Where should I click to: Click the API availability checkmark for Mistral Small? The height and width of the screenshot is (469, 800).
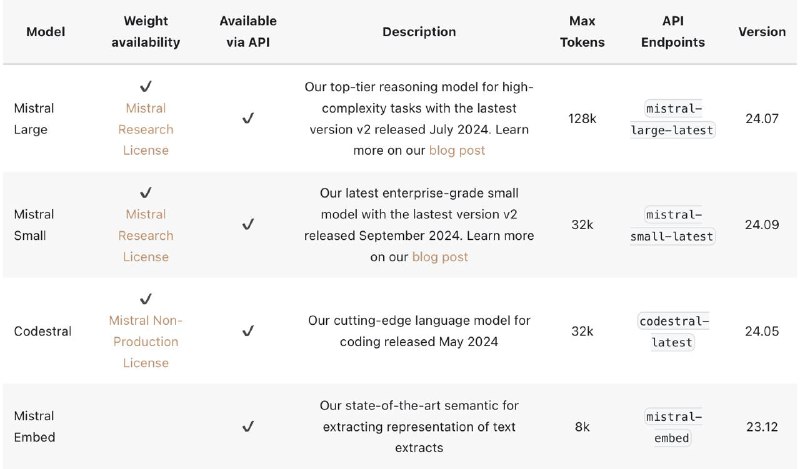click(x=248, y=225)
